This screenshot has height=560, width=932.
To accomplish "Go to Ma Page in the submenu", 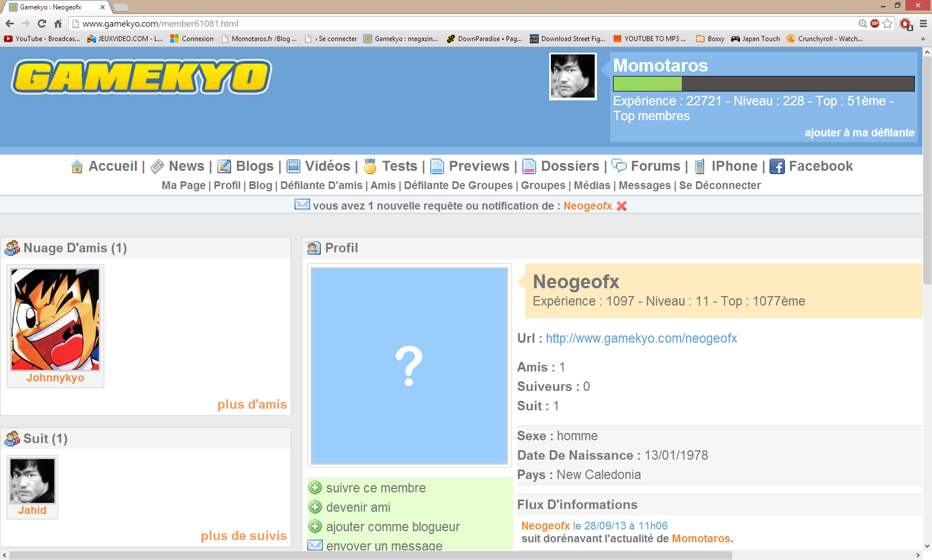I will coord(183,186).
